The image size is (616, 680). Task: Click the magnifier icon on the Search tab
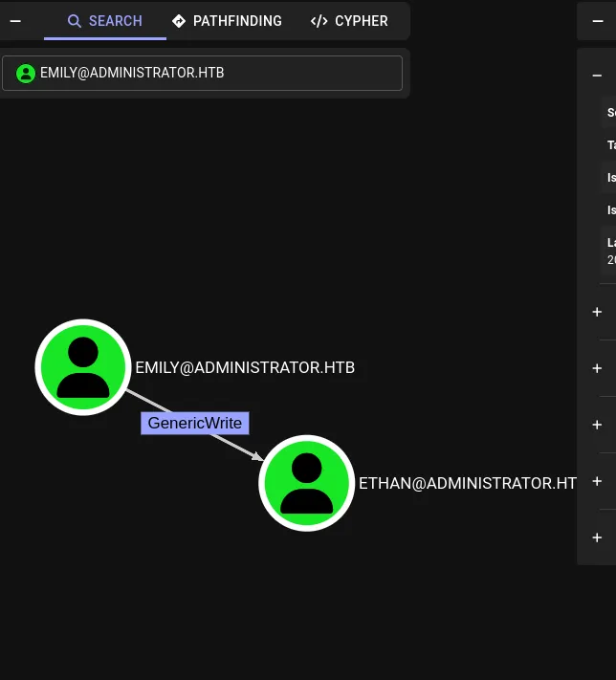pos(75,21)
